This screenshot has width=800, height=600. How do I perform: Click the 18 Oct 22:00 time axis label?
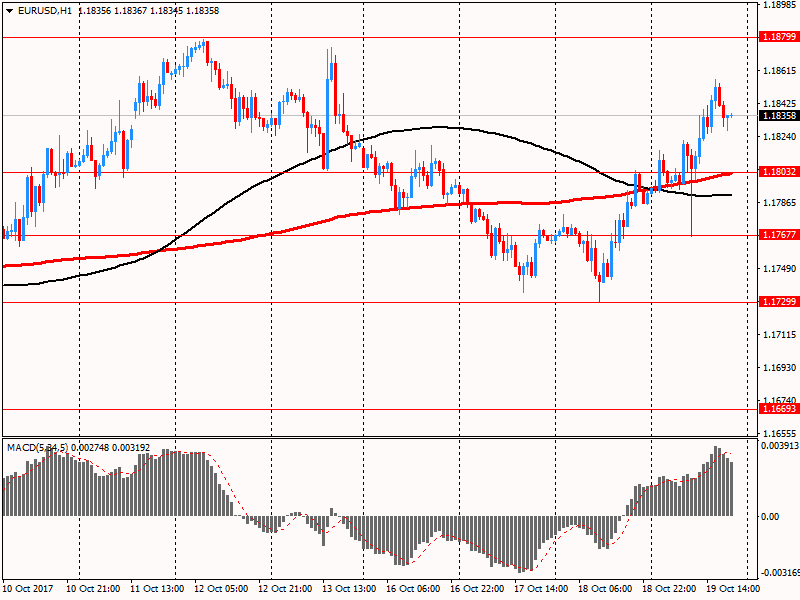(x=669, y=589)
